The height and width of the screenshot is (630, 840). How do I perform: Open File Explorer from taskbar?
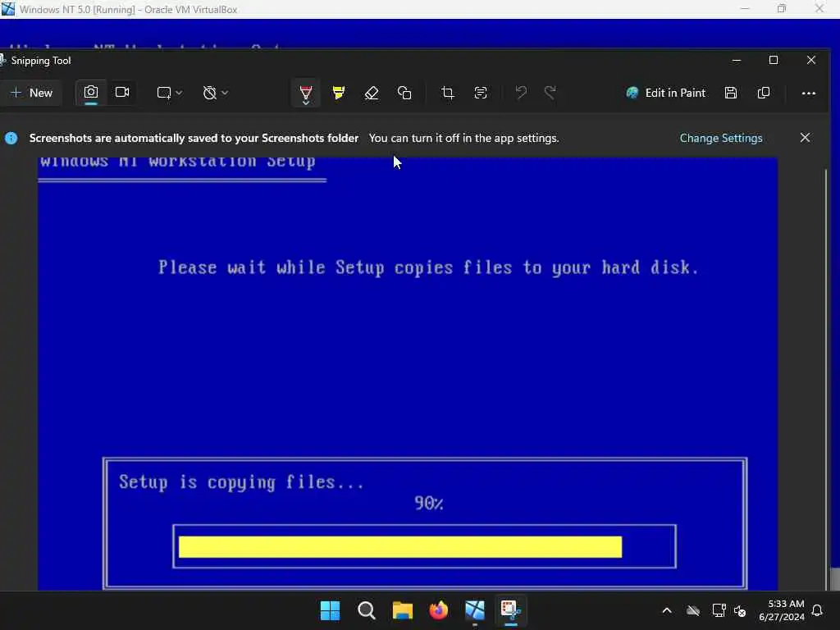(x=402, y=610)
